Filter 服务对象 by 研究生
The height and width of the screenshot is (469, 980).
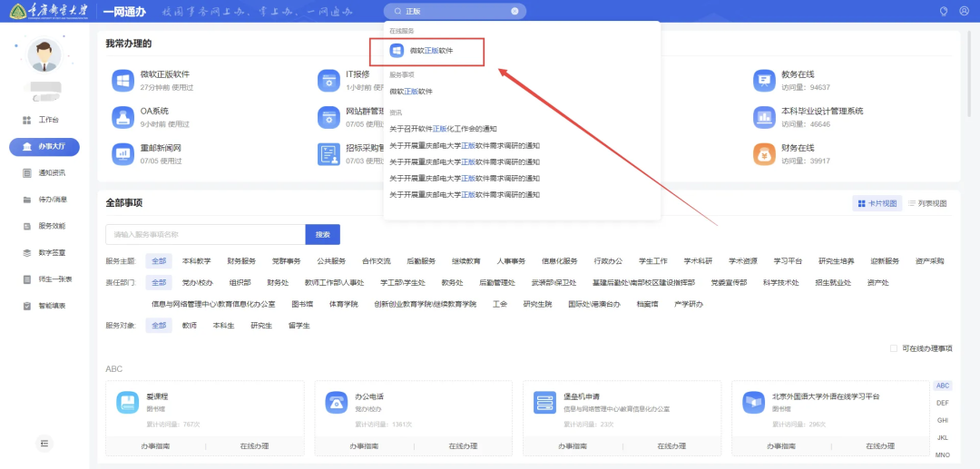click(261, 326)
